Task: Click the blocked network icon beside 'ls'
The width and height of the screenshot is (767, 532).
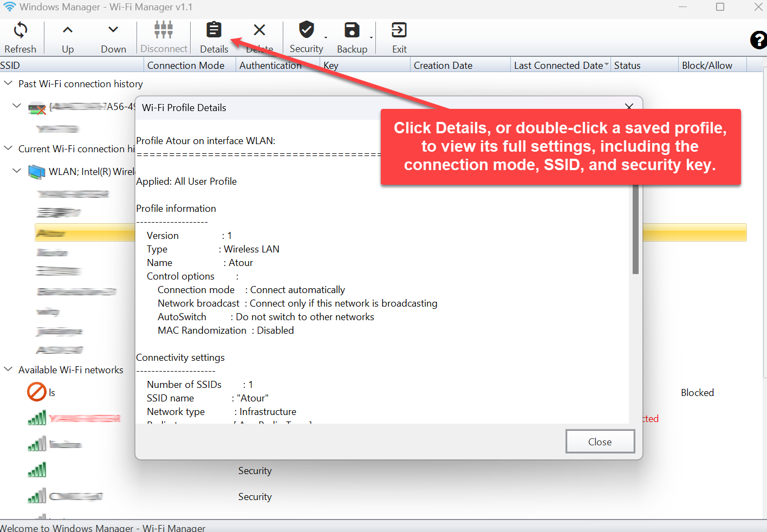Action: pos(37,392)
